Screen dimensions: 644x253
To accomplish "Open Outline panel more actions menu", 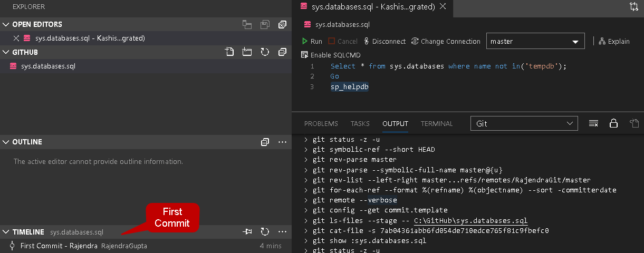I will [283, 142].
